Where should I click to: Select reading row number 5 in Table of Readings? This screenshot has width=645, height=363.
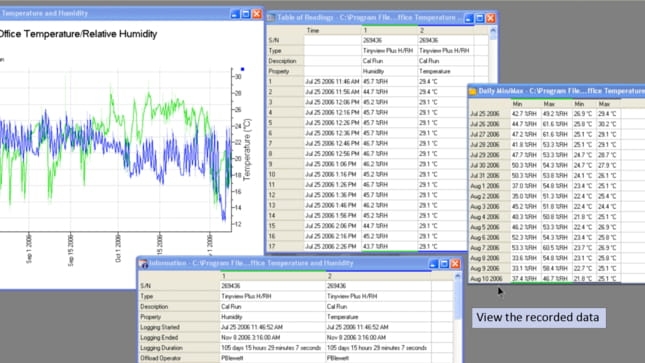click(285, 123)
